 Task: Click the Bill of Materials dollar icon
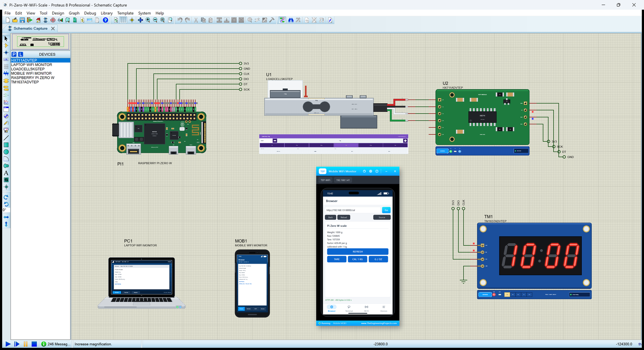pyautogui.click(x=82, y=20)
